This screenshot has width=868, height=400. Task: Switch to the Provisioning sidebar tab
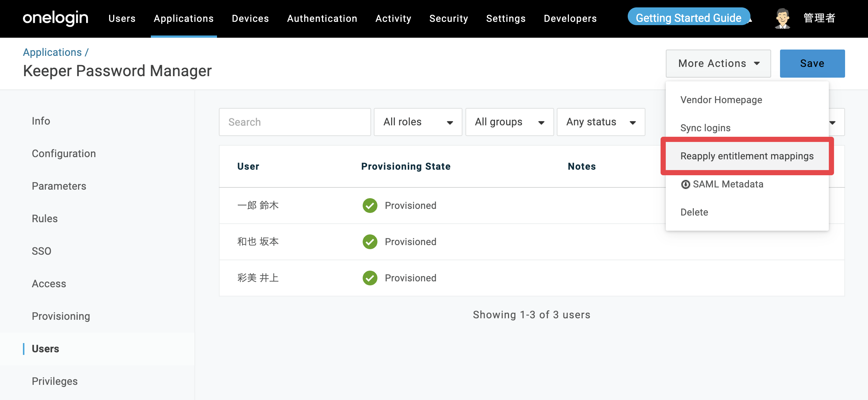pos(61,316)
